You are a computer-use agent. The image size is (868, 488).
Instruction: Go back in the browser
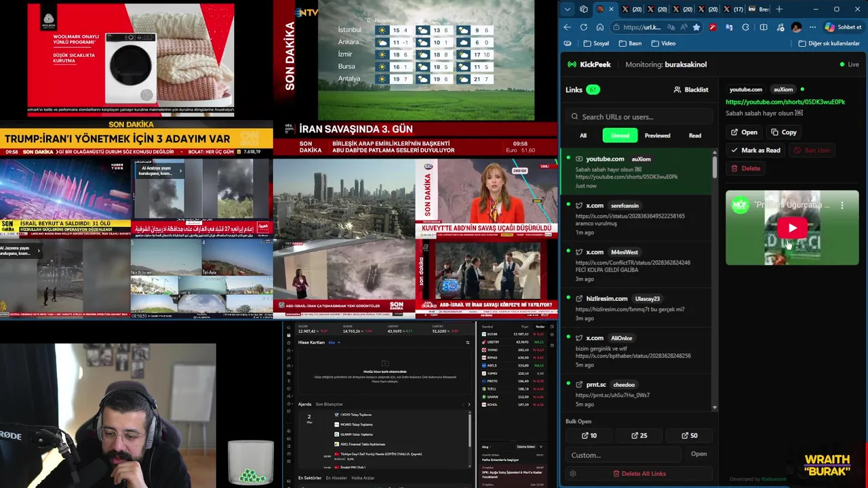point(567,27)
